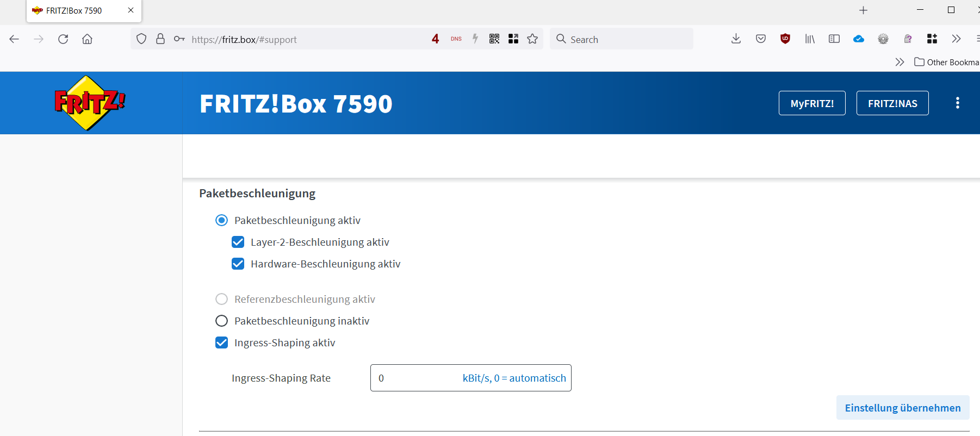Image resolution: width=980 pixels, height=436 pixels.
Task: Switch to the FRITZ!Box 7590 tab
Action: (x=84, y=11)
